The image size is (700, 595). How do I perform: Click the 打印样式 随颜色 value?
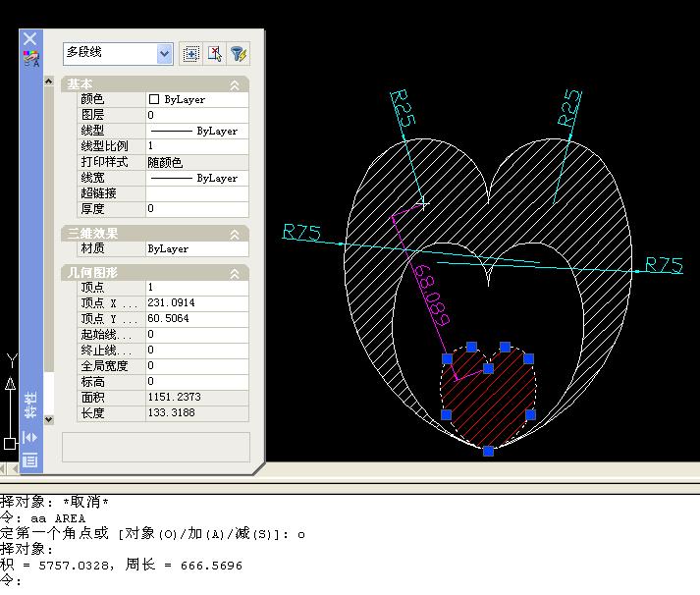197,162
